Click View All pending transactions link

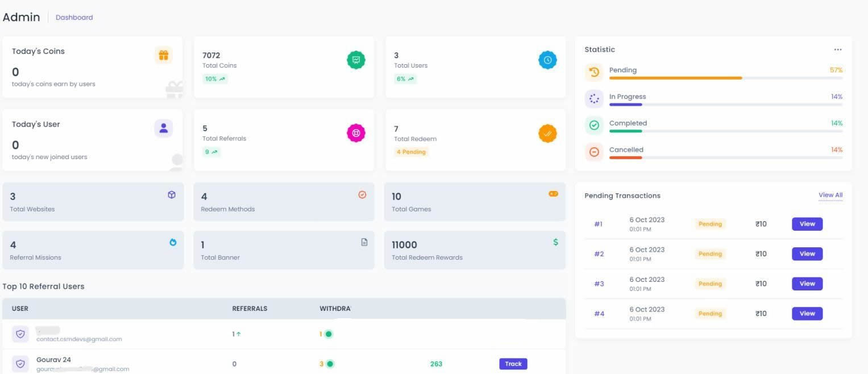tap(830, 195)
